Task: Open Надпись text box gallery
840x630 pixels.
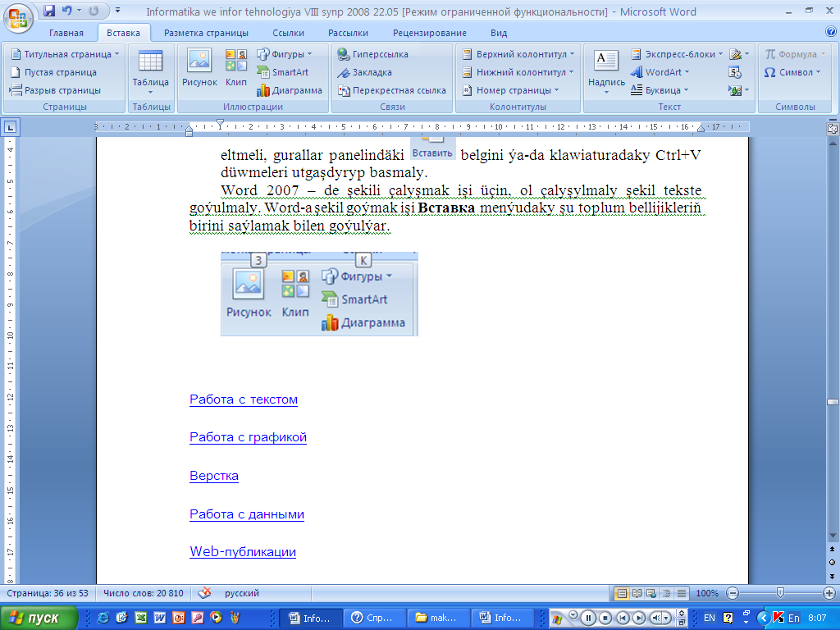Action: (x=606, y=72)
